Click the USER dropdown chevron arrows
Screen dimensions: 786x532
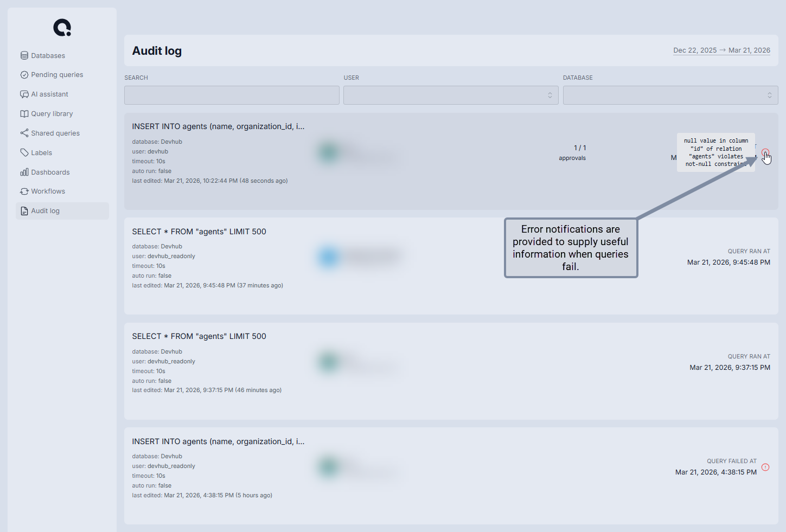[x=550, y=95]
